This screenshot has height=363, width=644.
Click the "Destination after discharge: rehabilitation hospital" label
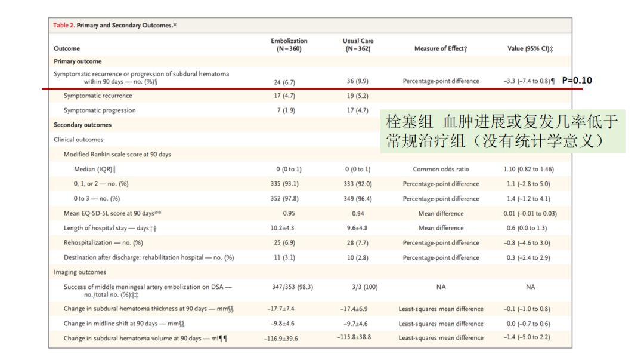(x=148, y=257)
